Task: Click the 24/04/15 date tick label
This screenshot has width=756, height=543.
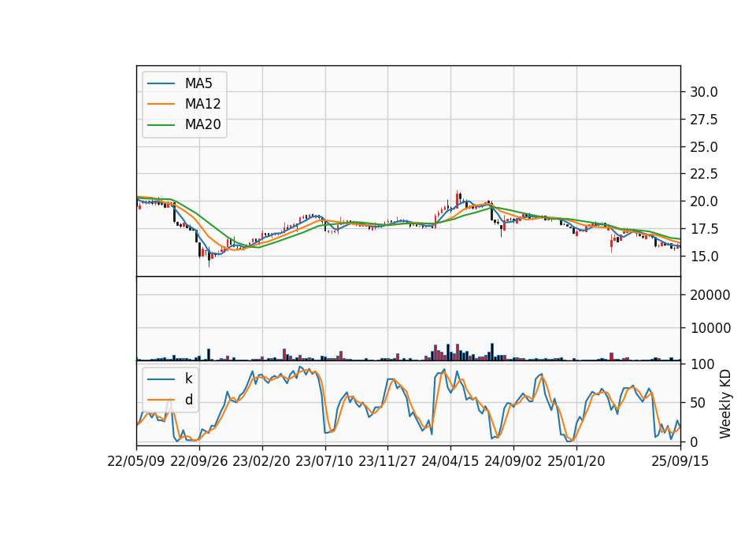Action: [450, 461]
